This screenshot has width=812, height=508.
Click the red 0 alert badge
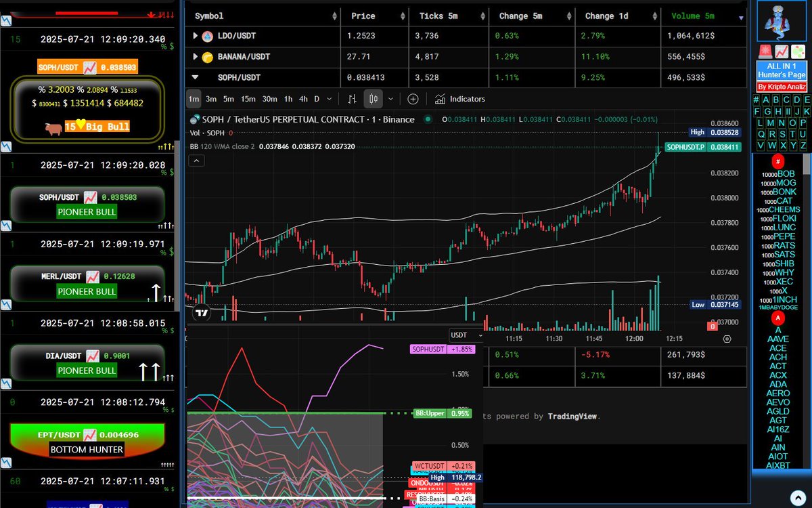tap(712, 326)
